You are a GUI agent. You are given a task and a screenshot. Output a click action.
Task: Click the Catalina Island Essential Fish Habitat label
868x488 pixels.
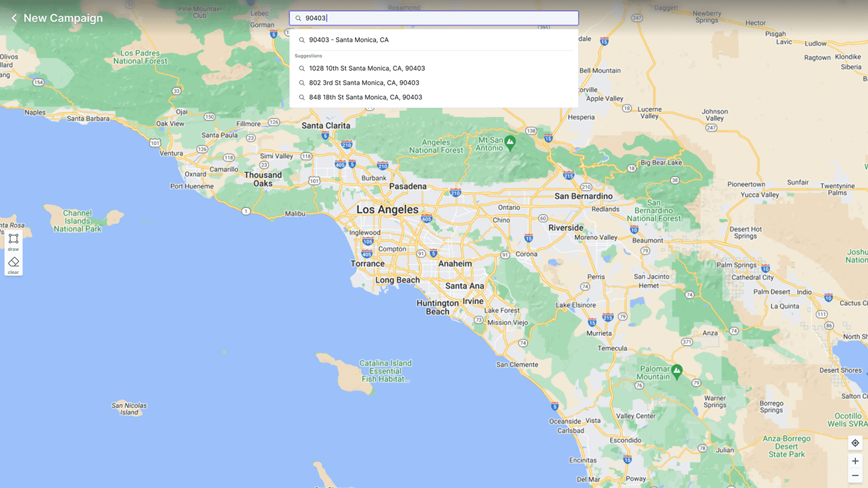(385, 371)
